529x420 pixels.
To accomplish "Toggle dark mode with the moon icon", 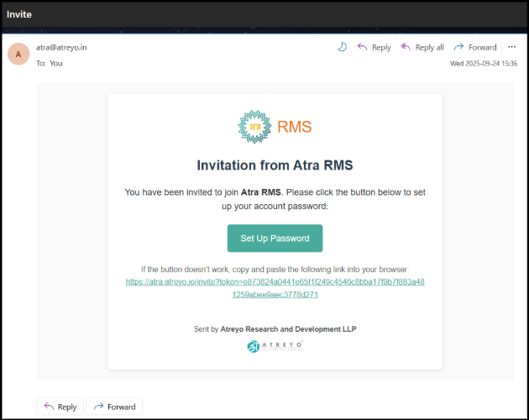I will point(342,47).
